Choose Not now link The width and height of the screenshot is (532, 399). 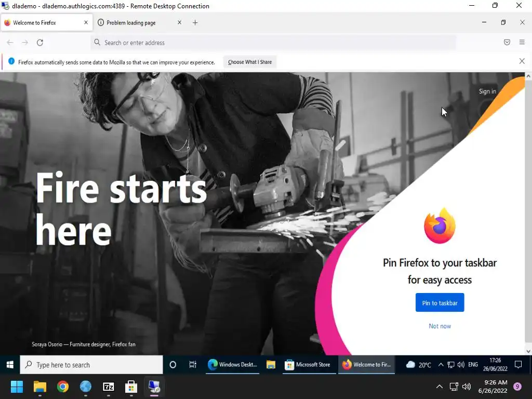coord(440,326)
